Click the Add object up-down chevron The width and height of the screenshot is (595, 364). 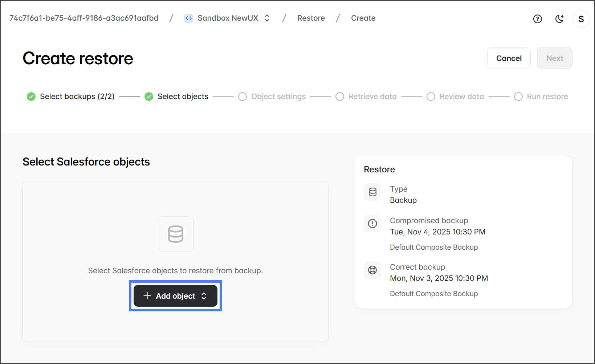[204, 296]
